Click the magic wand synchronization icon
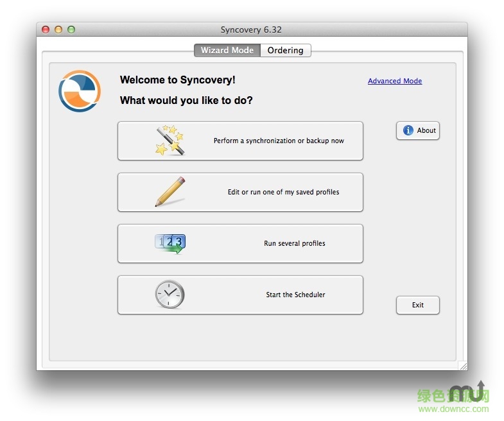 click(169, 141)
